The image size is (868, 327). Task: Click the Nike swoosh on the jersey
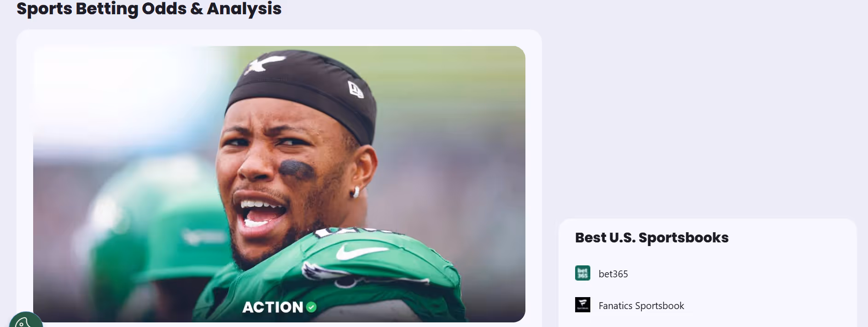(x=361, y=252)
